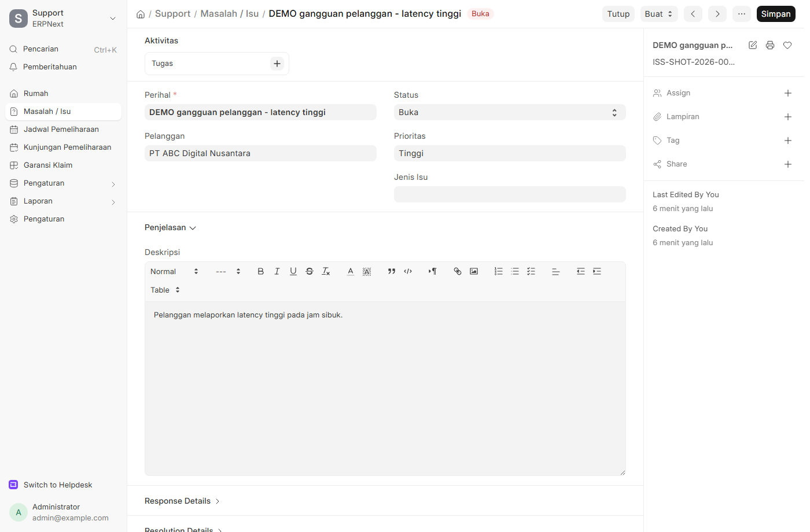This screenshot has height=532, width=810.
Task: Decrease indent in description editor
Action: (x=581, y=271)
